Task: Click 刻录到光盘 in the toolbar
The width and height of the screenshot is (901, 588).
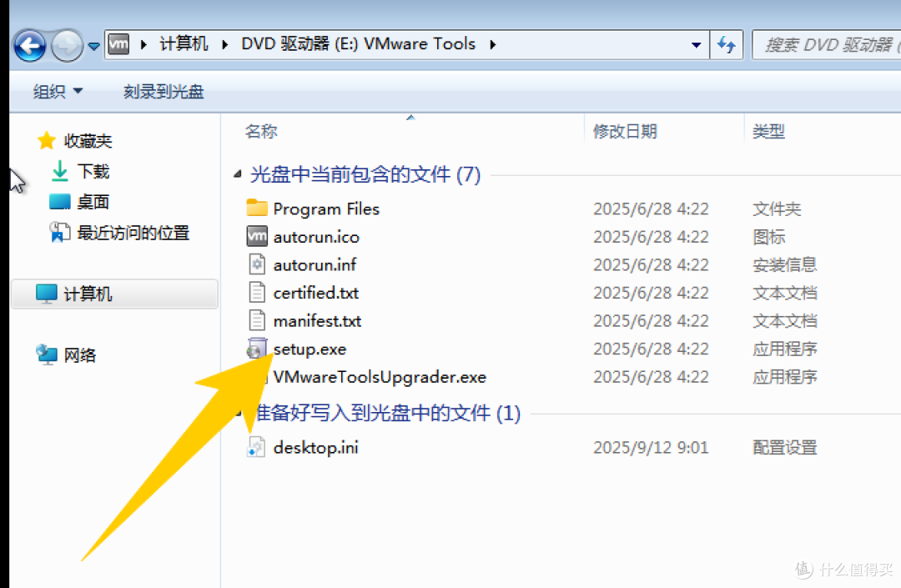Action: click(x=164, y=91)
